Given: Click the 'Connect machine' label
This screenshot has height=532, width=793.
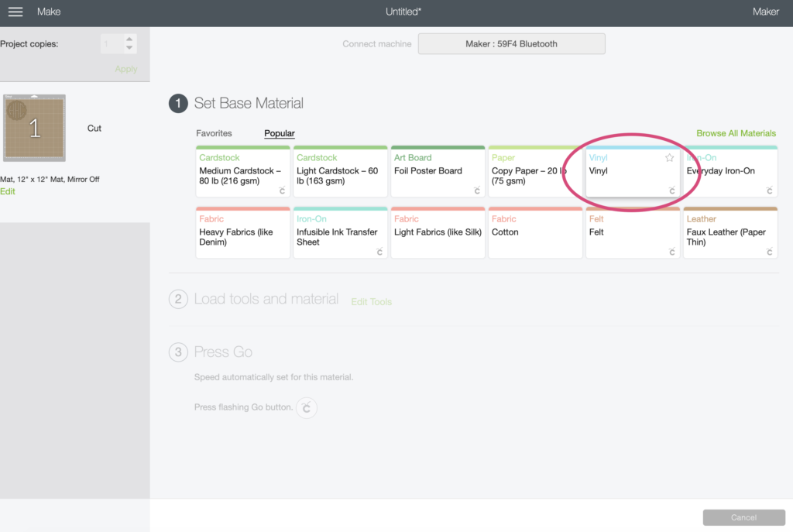Looking at the screenshot, I should point(377,44).
